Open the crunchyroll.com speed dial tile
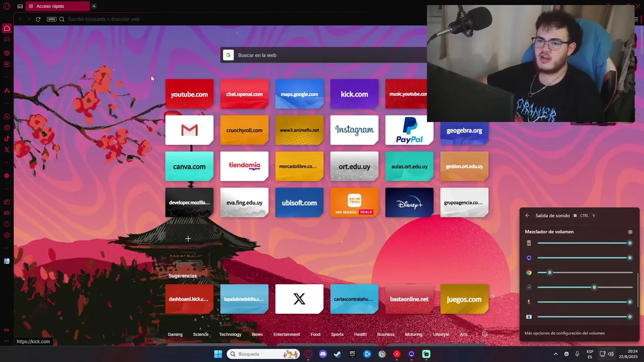The height and width of the screenshot is (362, 644). 244,130
